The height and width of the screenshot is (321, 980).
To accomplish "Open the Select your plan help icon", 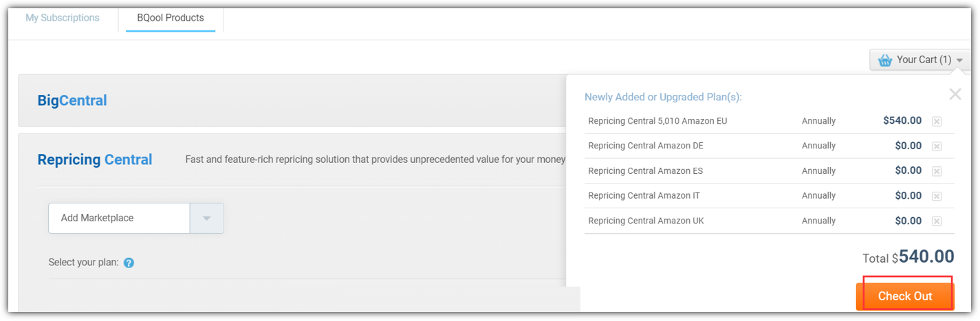I will 129,263.
